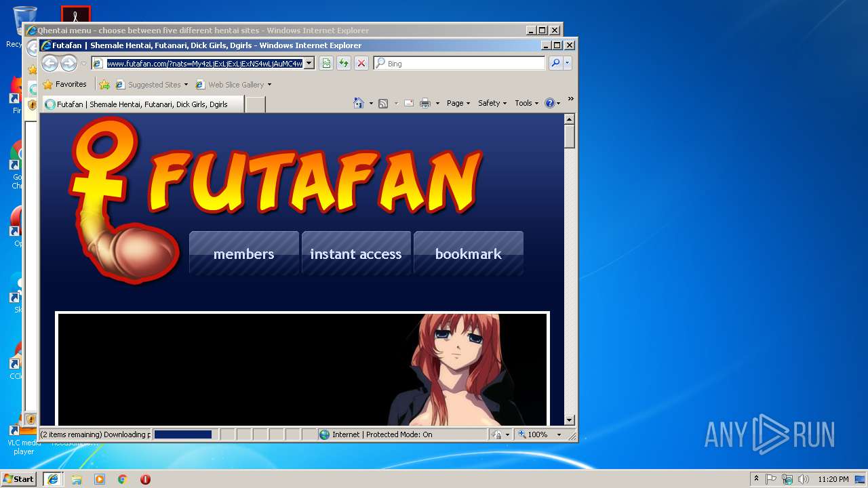Click the 100% zoom level button
Screen dimensions: 868x488
point(534,434)
